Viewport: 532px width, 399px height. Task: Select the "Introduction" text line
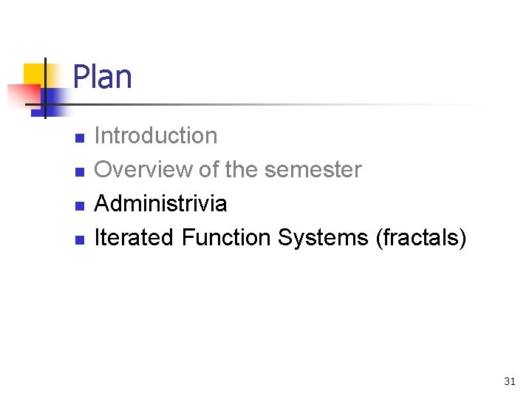[156, 136]
